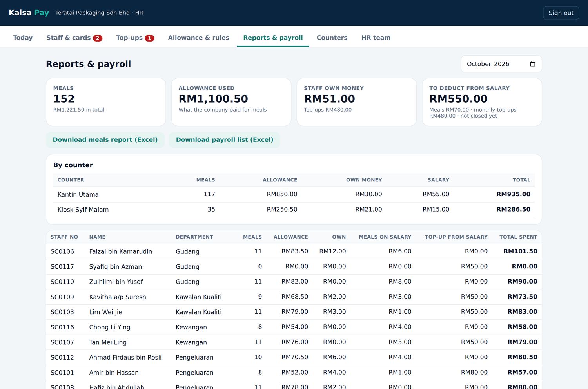Click RM80.00 top-up for Amir bin Hassan
The image size is (588, 389).
(x=474, y=373)
